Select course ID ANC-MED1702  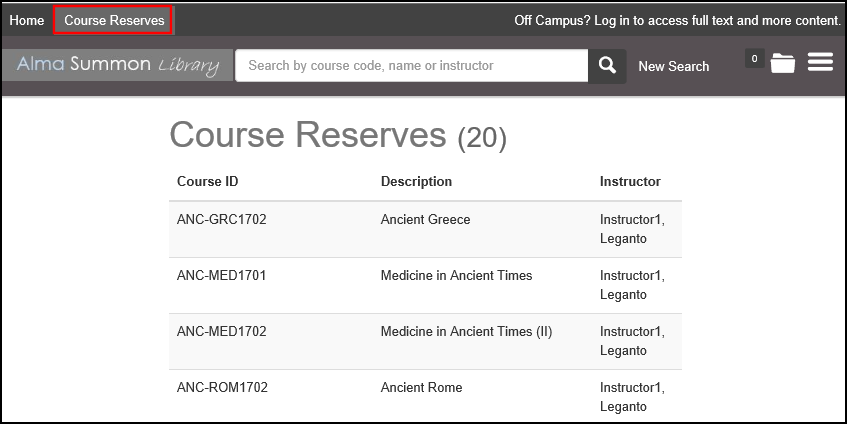click(221, 331)
